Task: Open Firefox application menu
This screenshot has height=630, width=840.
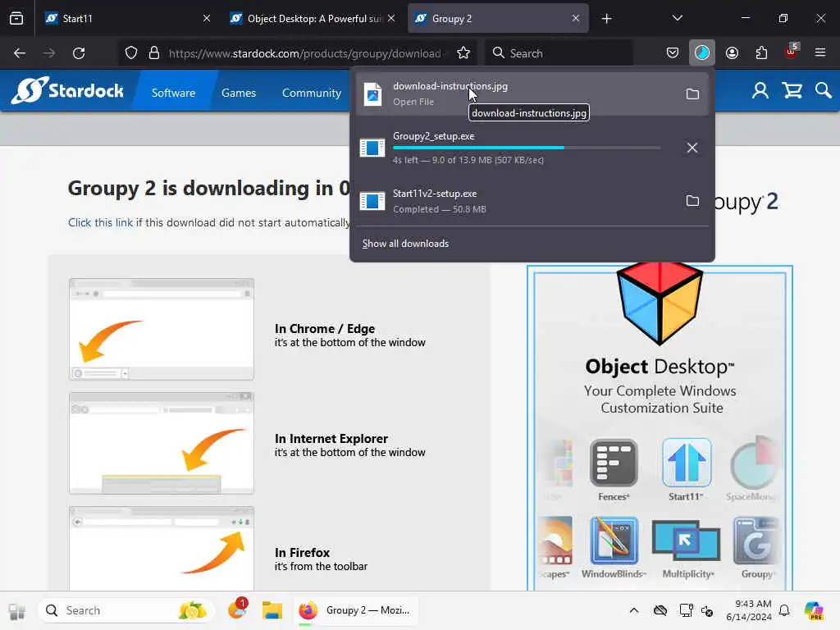Action: (x=820, y=52)
